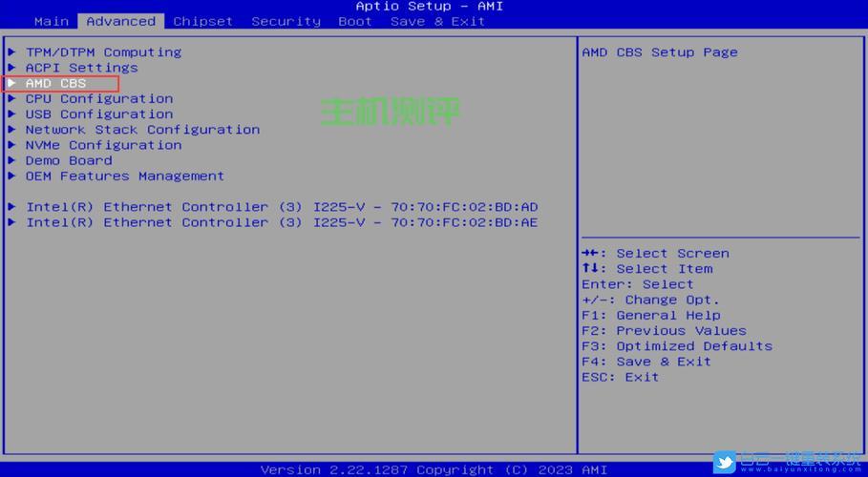Open the AMD CBS setup page
Viewport: 868px width, 477px height.
click(55, 84)
